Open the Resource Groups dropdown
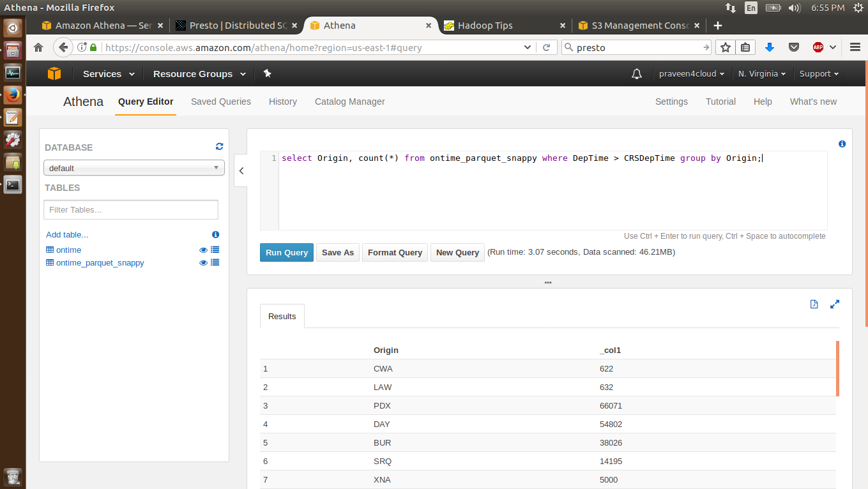The height and width of the screenshot is (489, 868). click(x=199, y=74)
